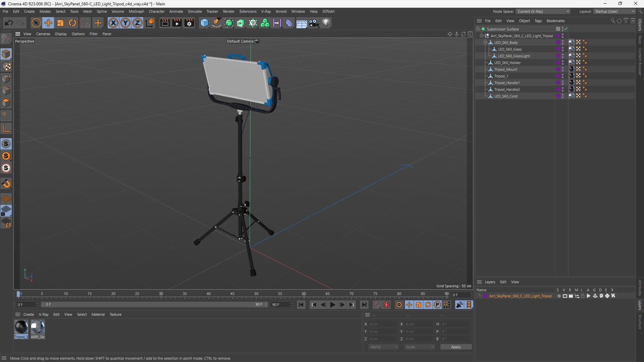Collapse LED_S60_Body tree node

(485, 43)
